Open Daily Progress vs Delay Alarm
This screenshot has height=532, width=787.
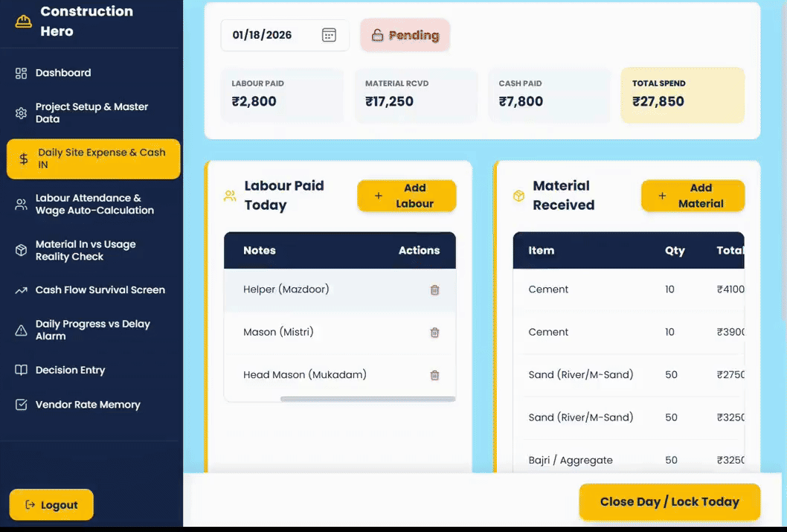[x=91, y=330]
